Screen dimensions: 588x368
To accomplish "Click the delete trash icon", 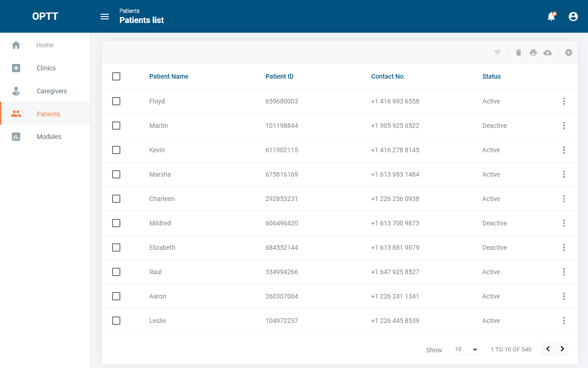I will point(519,52).
